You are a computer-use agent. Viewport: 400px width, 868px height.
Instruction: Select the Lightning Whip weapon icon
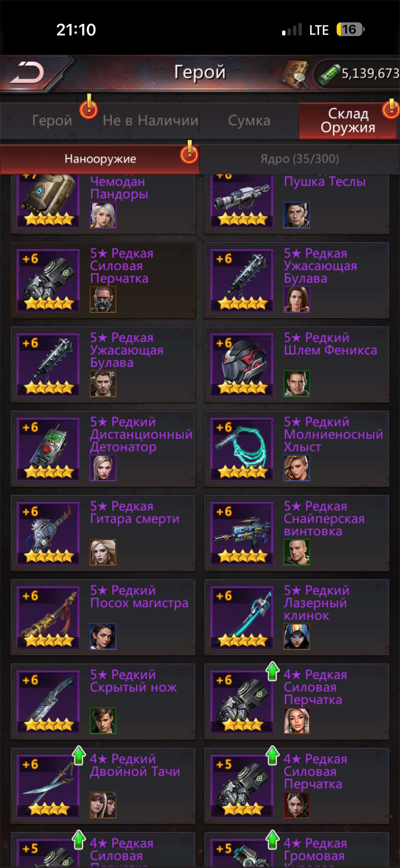tap(241, 448)
